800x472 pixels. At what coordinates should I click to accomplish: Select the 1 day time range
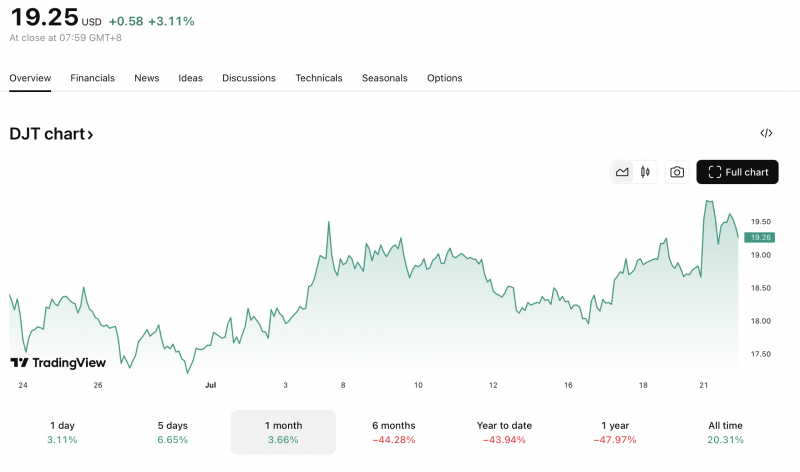(62, 432)
